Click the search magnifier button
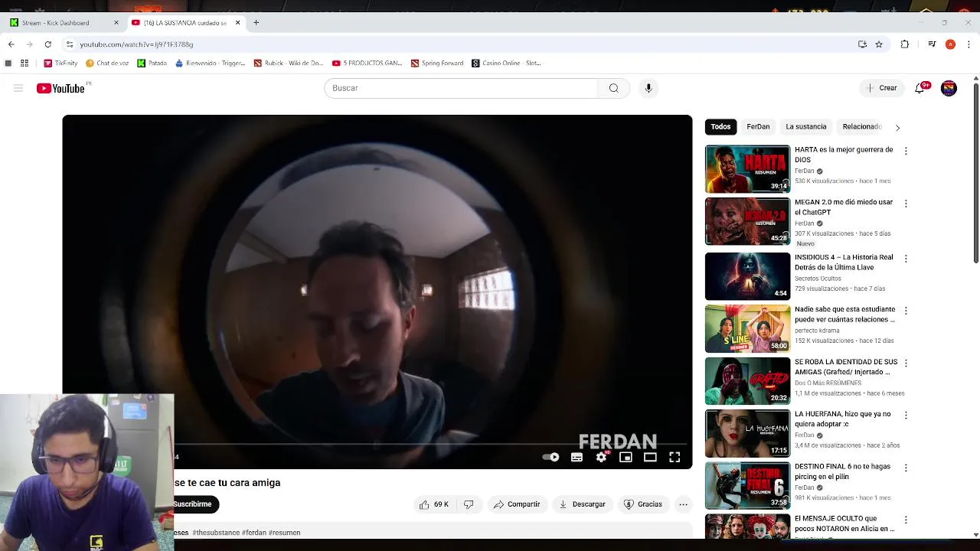The height and width of the screenshot is (551, 980). (x=613, y=88)
